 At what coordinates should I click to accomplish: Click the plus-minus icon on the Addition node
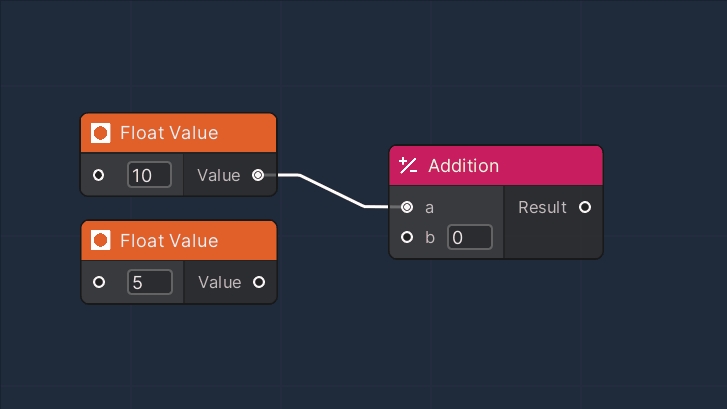click(x=407, y=165)
